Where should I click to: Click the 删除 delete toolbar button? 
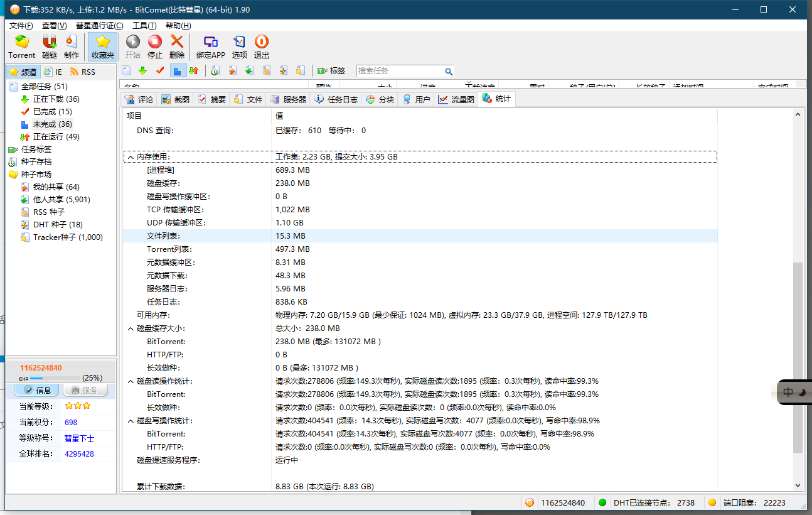(x=177, y=47)
